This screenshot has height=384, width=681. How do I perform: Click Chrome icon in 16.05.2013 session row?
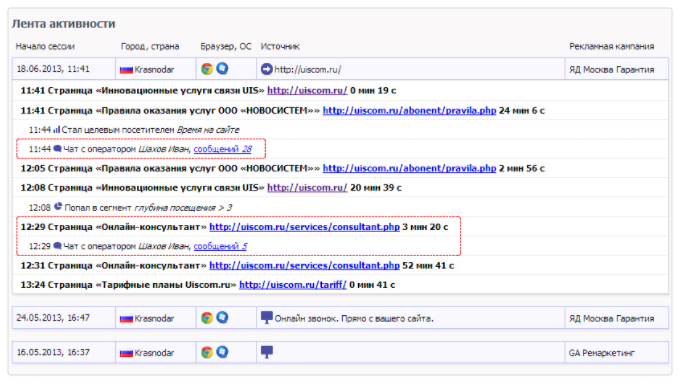click(207, 352)
